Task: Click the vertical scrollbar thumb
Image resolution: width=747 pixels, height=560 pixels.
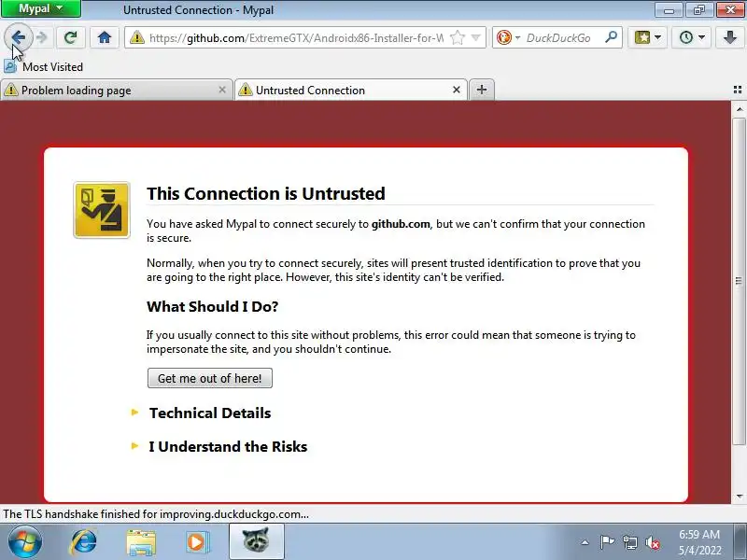Action: coord(739,281)
